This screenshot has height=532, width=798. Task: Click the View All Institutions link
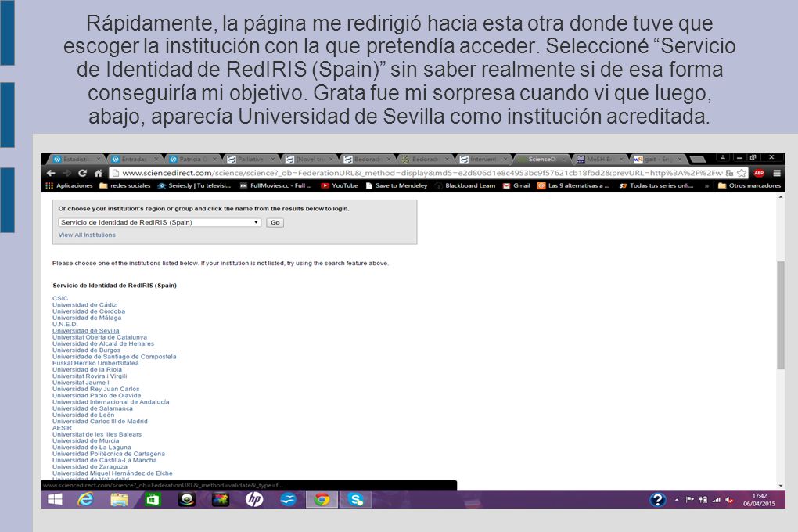(x=87, y=235)
